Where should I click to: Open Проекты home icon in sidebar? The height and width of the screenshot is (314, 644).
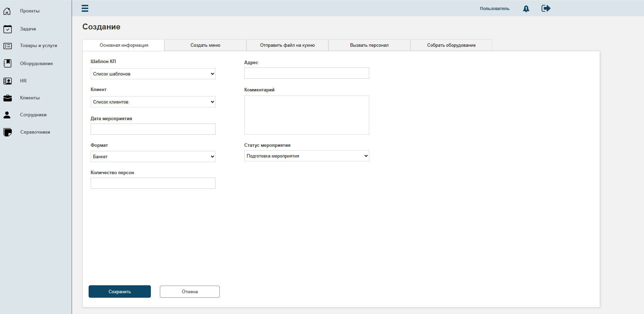pyautogui.click(x=7, y=11)
